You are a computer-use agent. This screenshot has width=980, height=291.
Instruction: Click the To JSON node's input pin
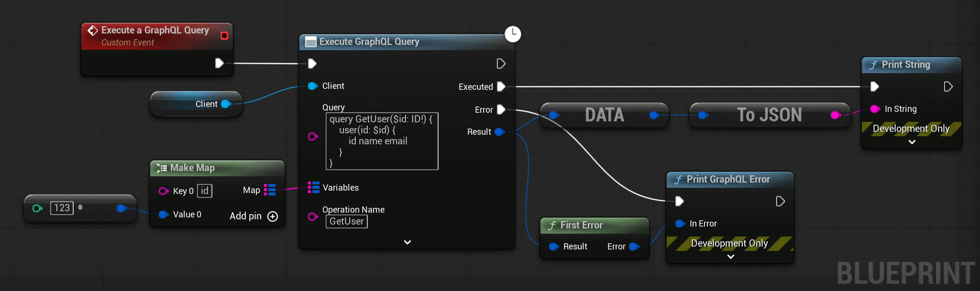click(x=703, y=115)
